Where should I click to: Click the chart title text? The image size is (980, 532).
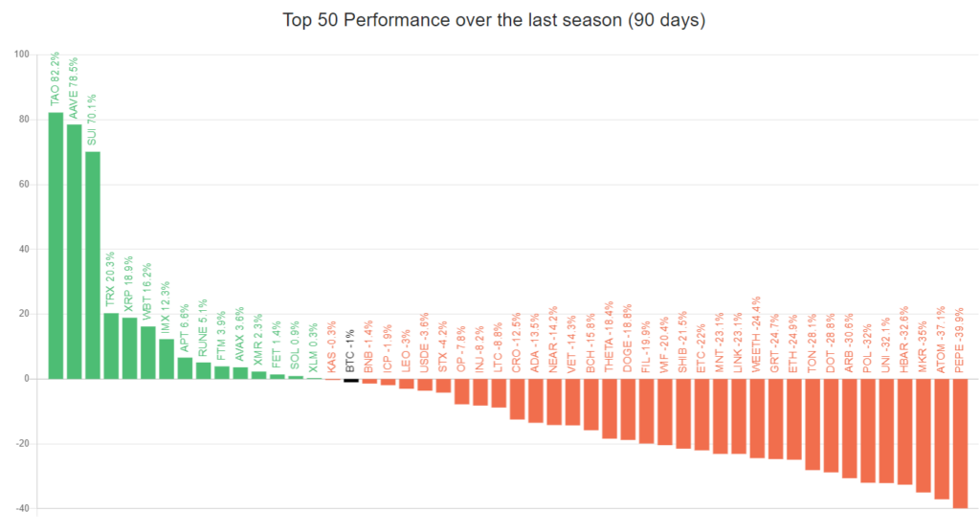(x=494, y=20)
